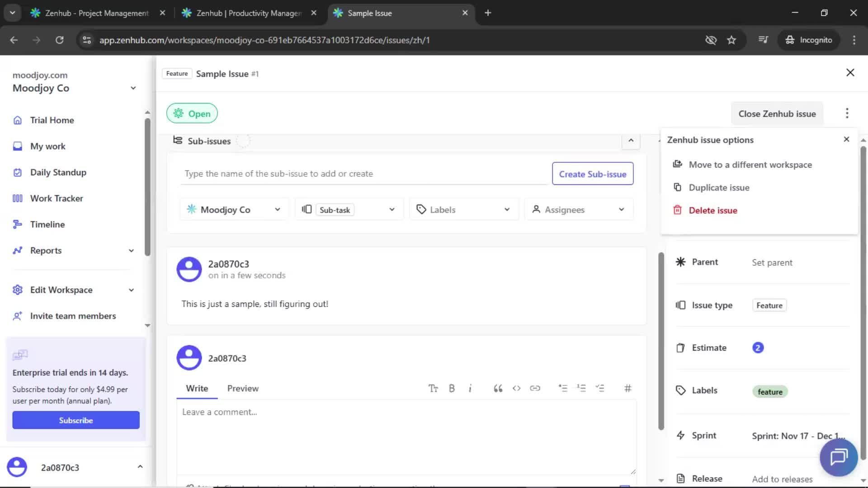Insert a link in the comment editor

(x=535, y=388)
